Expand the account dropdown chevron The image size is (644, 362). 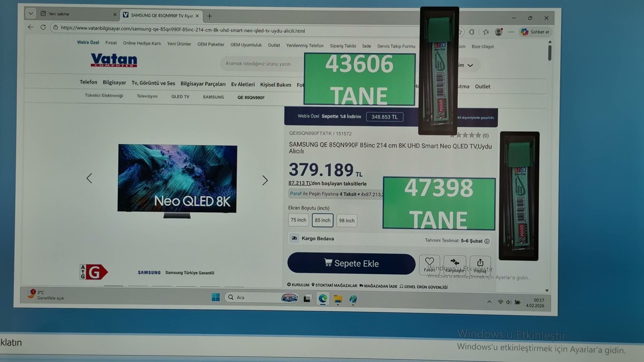[470, 65]
